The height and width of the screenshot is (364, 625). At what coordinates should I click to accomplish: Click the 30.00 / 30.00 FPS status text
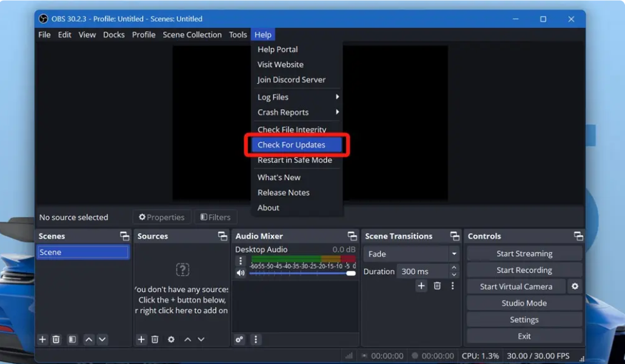(538, 356)
